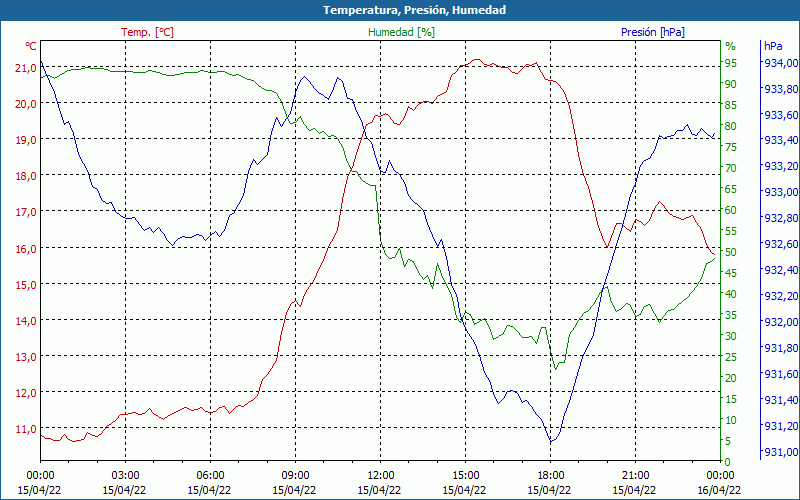Click the 933,40 pressure axis value
The height and width of the screenshot is (500, 800).
[x=779, y=140]
